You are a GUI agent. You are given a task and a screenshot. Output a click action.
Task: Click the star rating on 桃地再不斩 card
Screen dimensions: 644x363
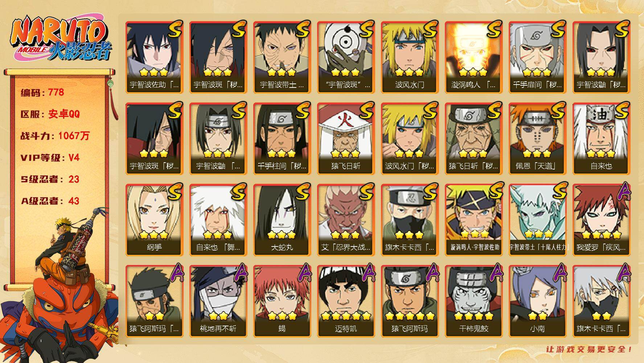(x=218, y=315)
